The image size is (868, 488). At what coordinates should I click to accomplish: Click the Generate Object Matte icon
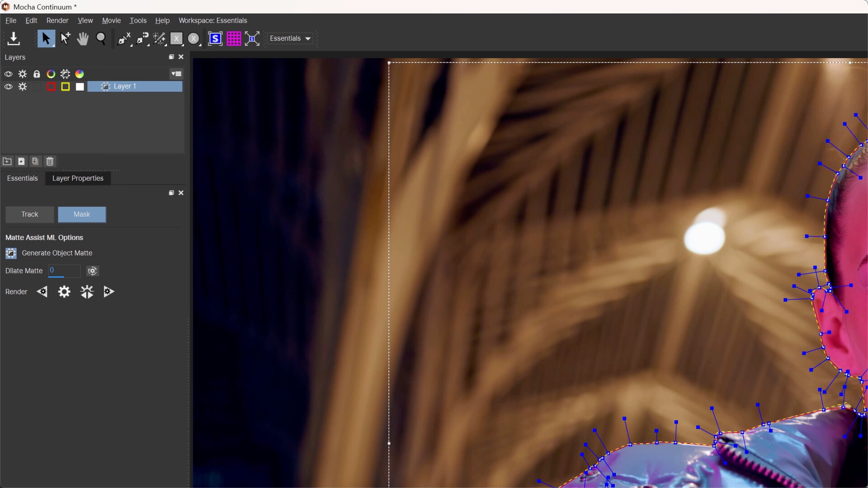11,253
